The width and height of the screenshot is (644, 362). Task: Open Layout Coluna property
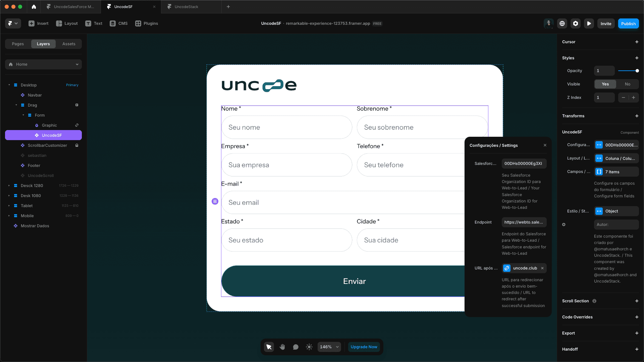[616, 158]
